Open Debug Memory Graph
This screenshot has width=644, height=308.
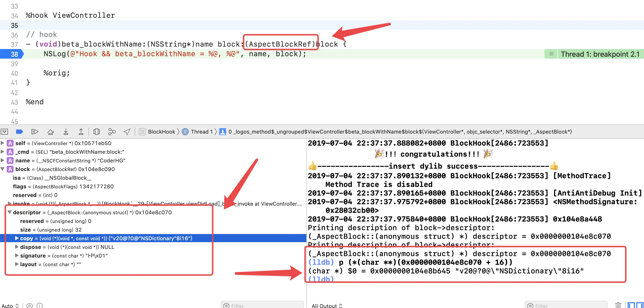pyautogui.click(x=112, y=132)
